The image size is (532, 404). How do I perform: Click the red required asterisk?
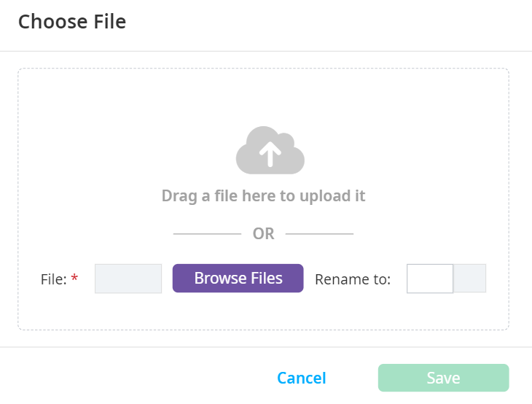pyautogui.click(x=74, y=279)
